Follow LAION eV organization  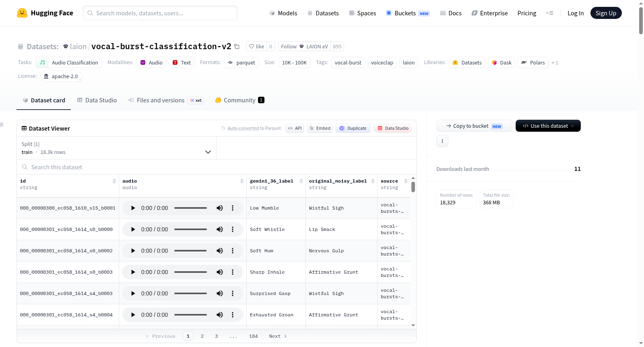pos(304,47)
